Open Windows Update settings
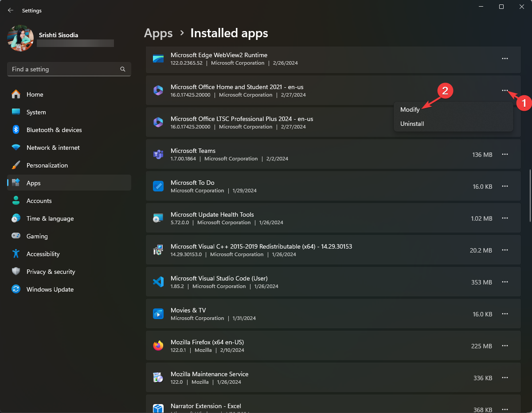The image size is (532, 413). click(x=69, y=289)
